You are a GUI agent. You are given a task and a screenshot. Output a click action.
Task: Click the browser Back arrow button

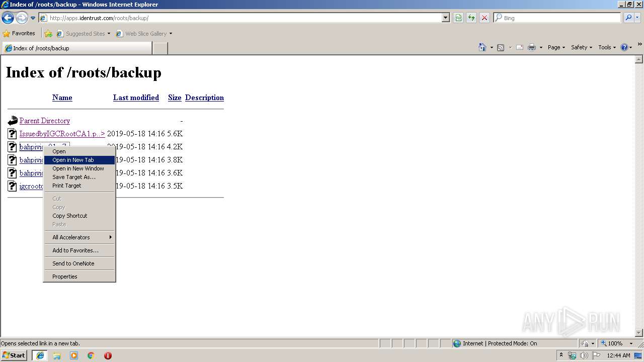point(8,18)
